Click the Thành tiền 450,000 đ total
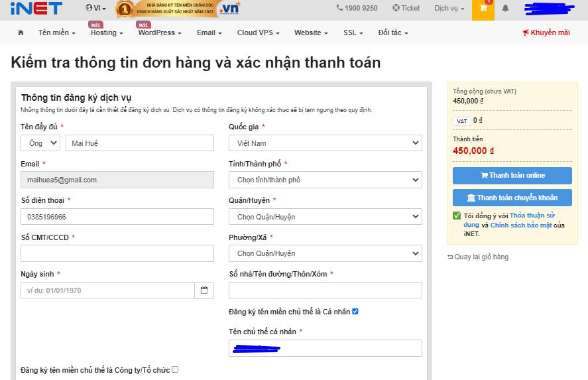Screen dimensions: 588x380 click(473, 151)
